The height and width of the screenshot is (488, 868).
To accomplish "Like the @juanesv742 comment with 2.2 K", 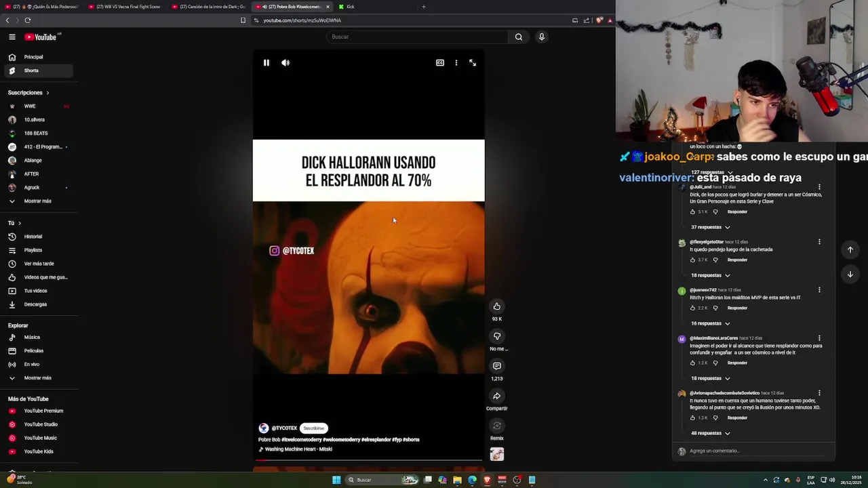I will [692, 308].
